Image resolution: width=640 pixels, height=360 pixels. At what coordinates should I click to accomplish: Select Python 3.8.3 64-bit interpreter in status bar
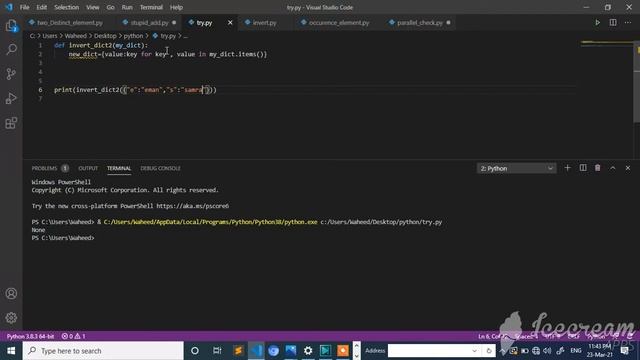[x=30, y=336]
